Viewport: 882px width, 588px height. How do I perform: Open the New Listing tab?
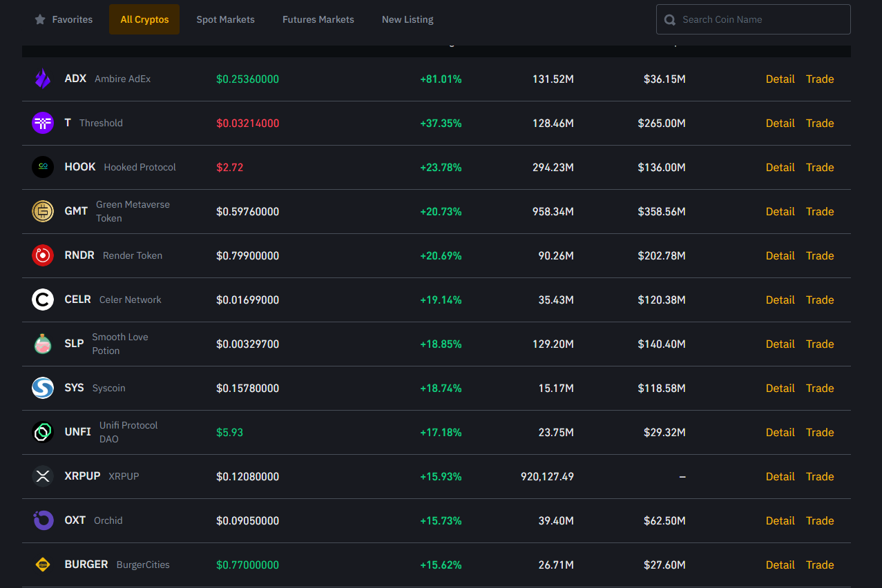pos(408,19)
